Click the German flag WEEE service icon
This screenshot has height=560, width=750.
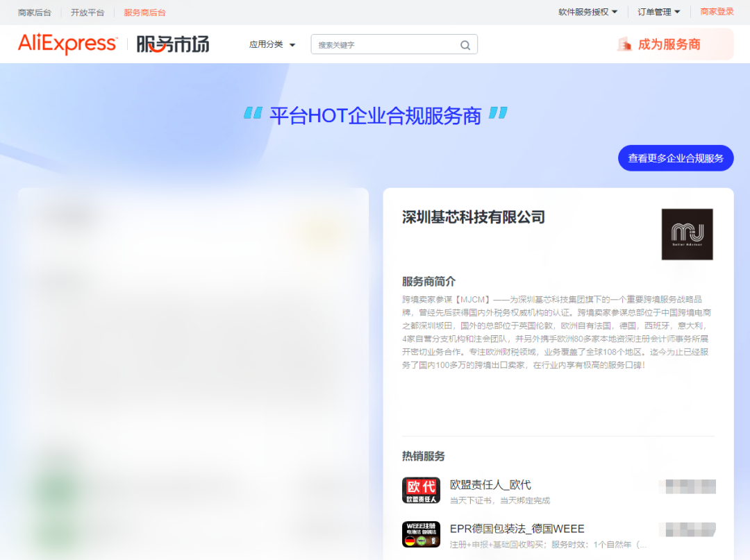coord(420,534)
